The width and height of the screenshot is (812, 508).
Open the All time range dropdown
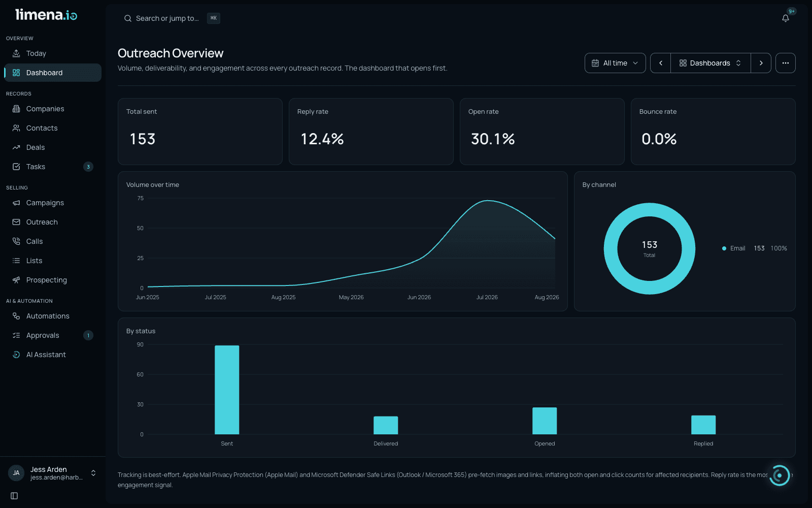[615, 63]
